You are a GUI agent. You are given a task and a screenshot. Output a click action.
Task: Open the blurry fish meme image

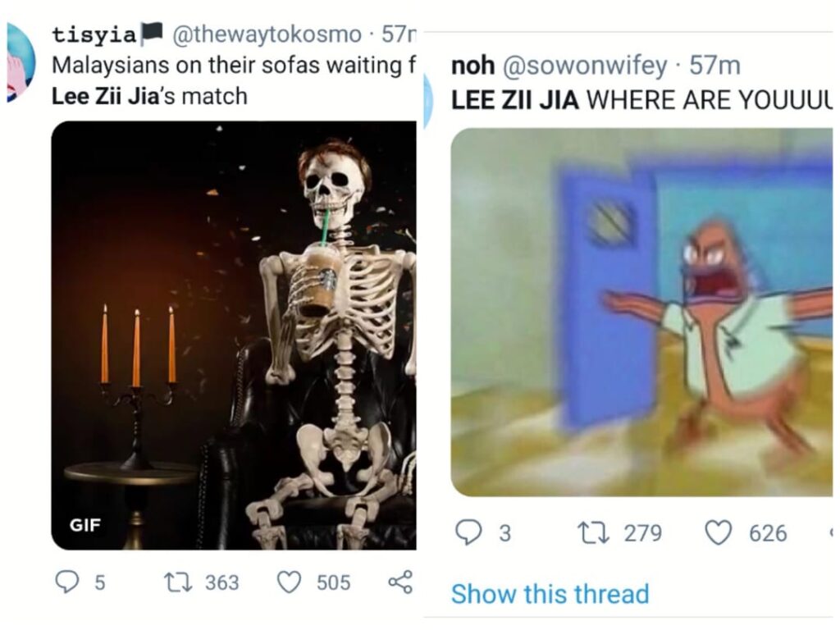[x=641, y=313]
